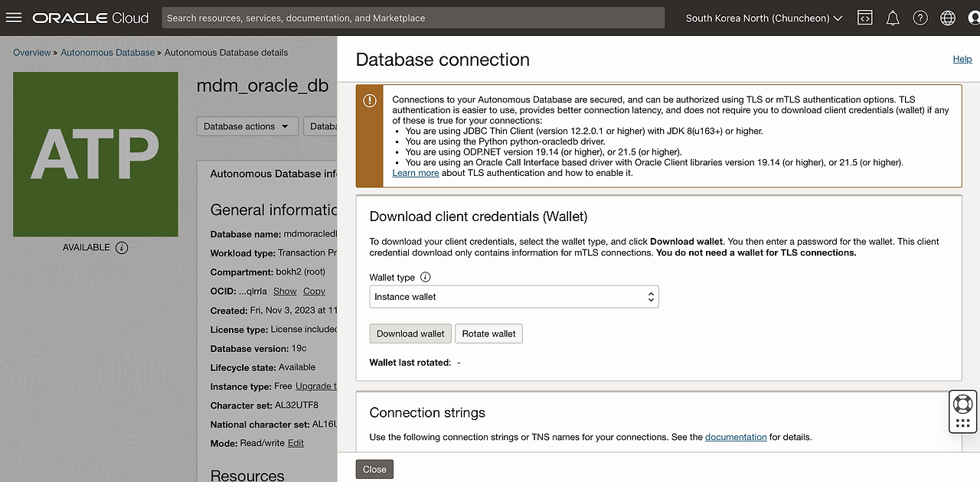
Task: Open the language globe menu
Action: coord(948,18)
